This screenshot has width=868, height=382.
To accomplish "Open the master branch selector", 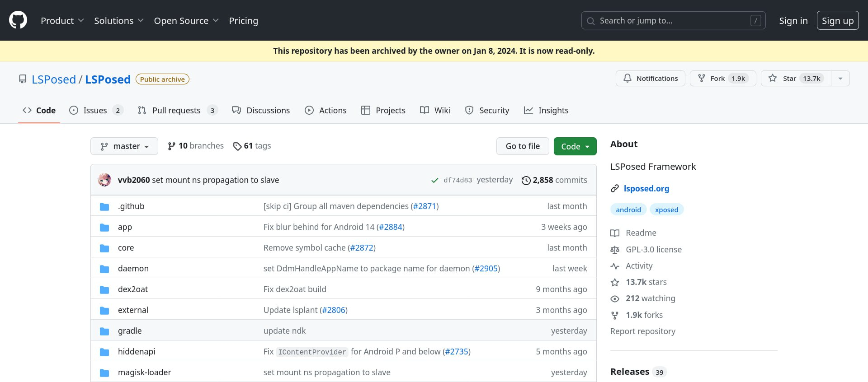I will tap(124, 146).
